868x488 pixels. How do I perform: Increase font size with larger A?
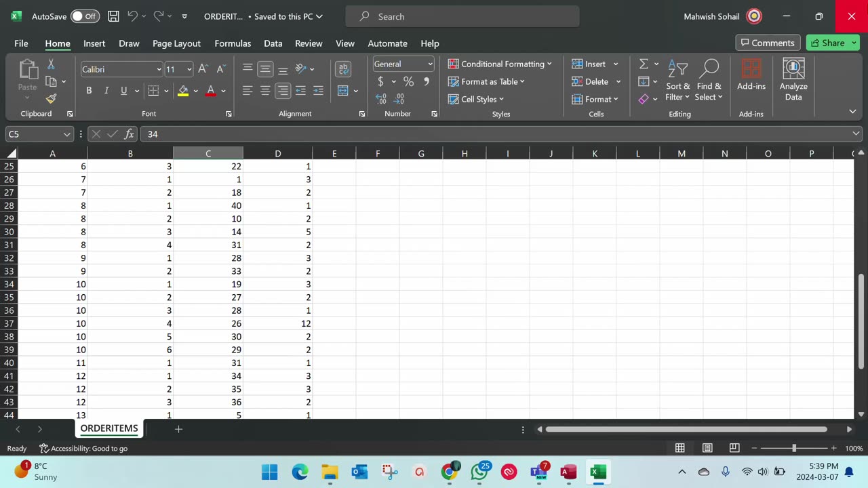[x=203, y=69]
